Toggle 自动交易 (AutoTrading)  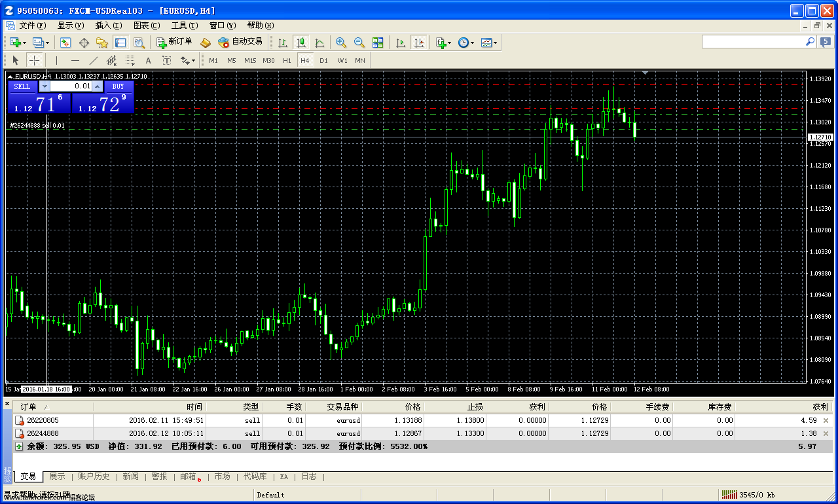pyautogui.click(x=240, y=42)
